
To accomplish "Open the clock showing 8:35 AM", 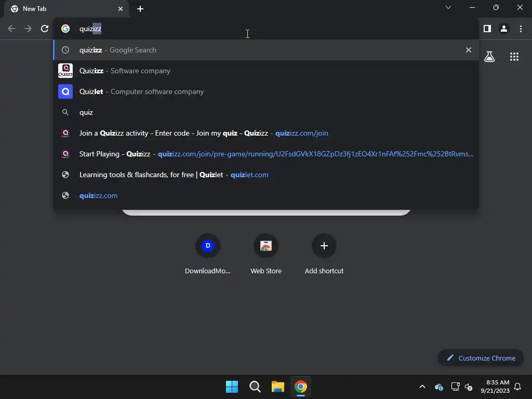I will (x=495, y=387).
